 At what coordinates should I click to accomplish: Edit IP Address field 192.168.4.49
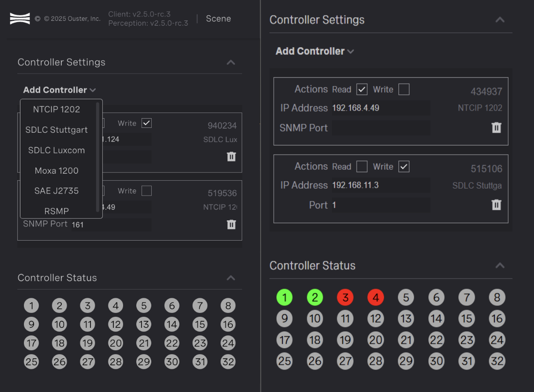381,108
